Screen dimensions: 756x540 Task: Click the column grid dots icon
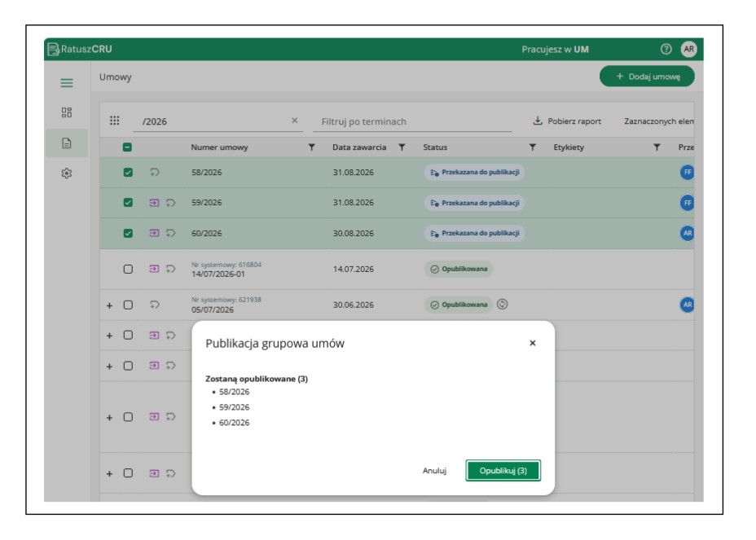(x=114, y=121)
